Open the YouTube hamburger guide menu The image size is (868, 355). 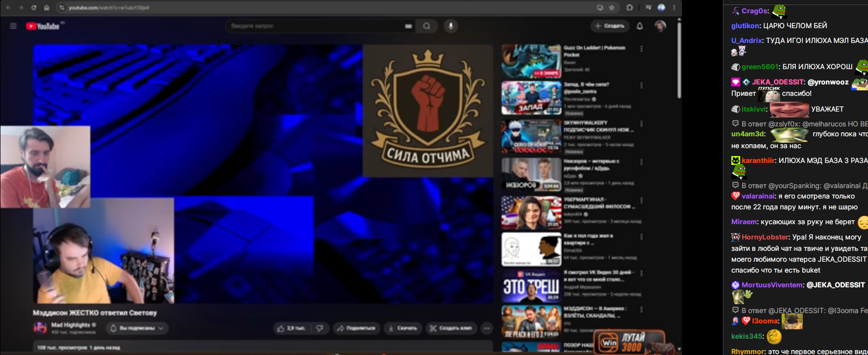tap(13, 26)
